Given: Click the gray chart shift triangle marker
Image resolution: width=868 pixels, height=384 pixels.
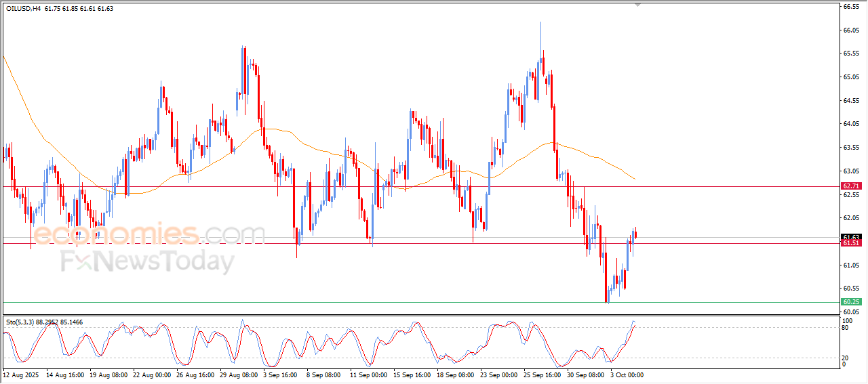Looking at the screenshot, I should (x=637, y=4).
